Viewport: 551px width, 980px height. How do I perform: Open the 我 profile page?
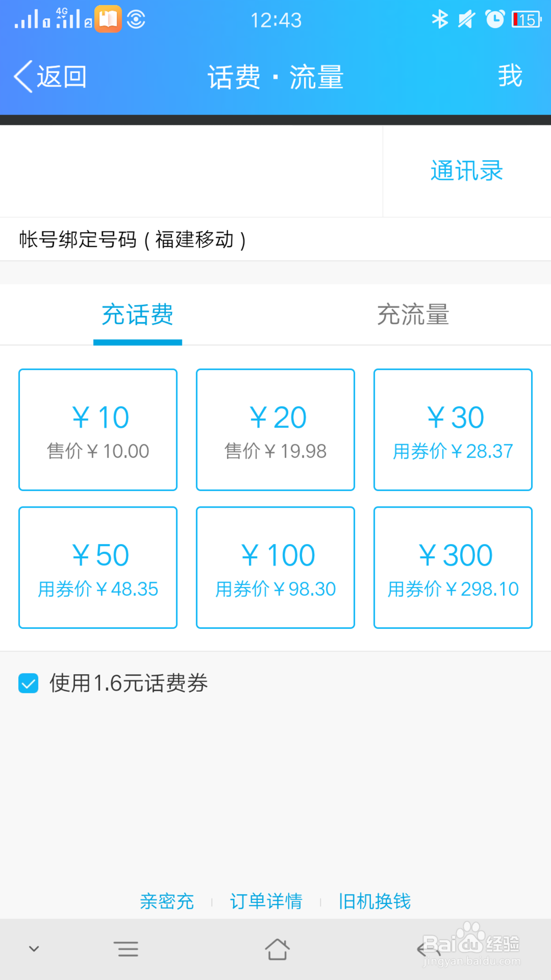pos(510,76)
